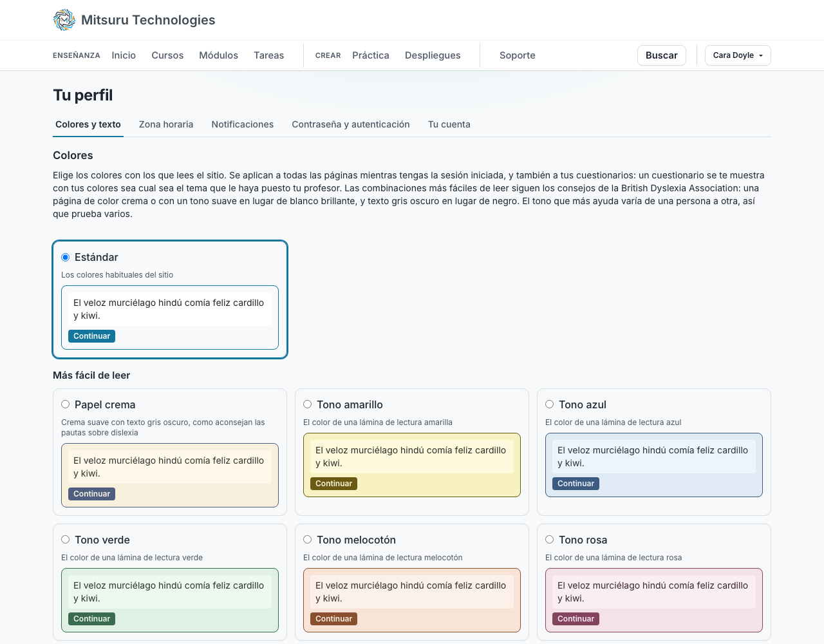Go to Contraseña y autenticación tab
The height and width of the screenshot is (644, 824).
click(x=351, y=124)
